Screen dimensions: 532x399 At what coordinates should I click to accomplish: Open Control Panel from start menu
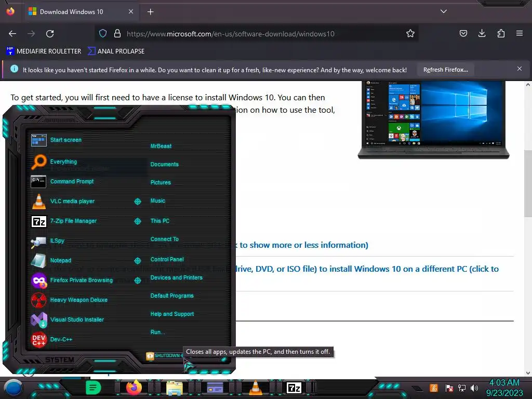[x=167, y=260]
